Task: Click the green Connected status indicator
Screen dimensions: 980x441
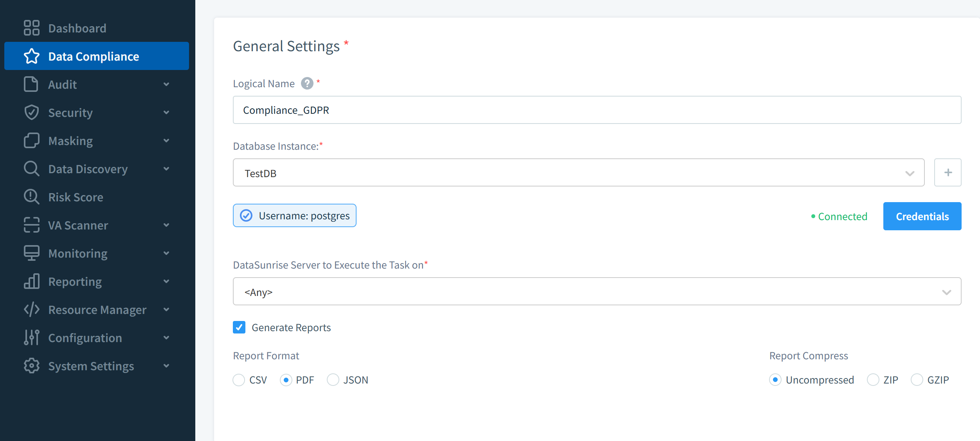Action: coord(839,216)
